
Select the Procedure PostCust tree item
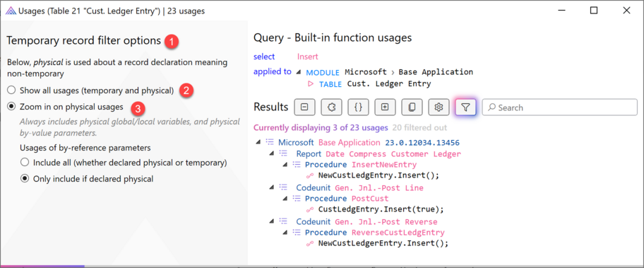(x=347, y=199)
